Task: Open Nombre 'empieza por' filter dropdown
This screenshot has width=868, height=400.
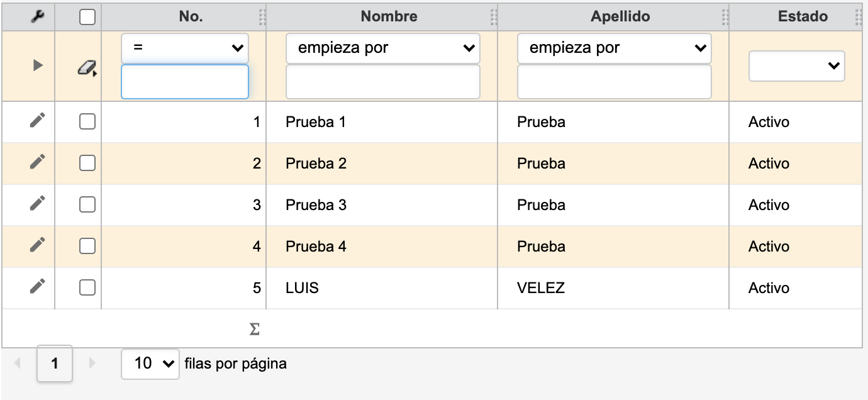Action: pos(382,48)
